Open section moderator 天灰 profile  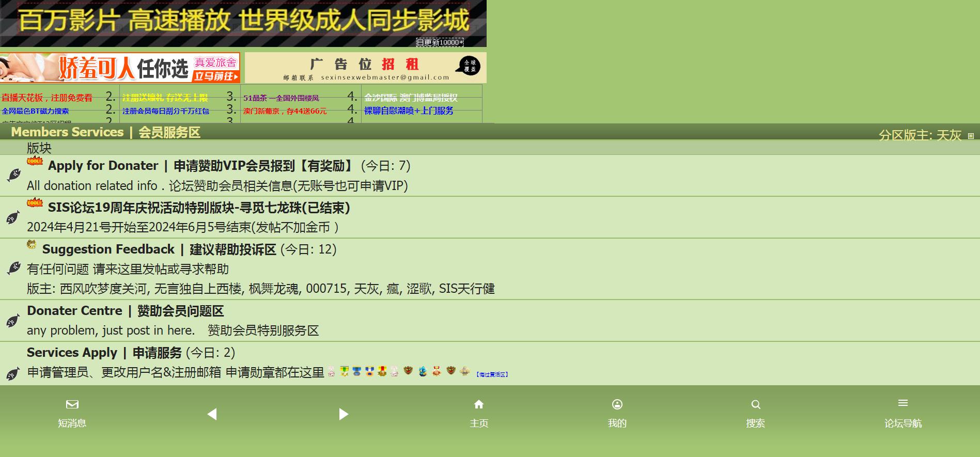(949, 135)
